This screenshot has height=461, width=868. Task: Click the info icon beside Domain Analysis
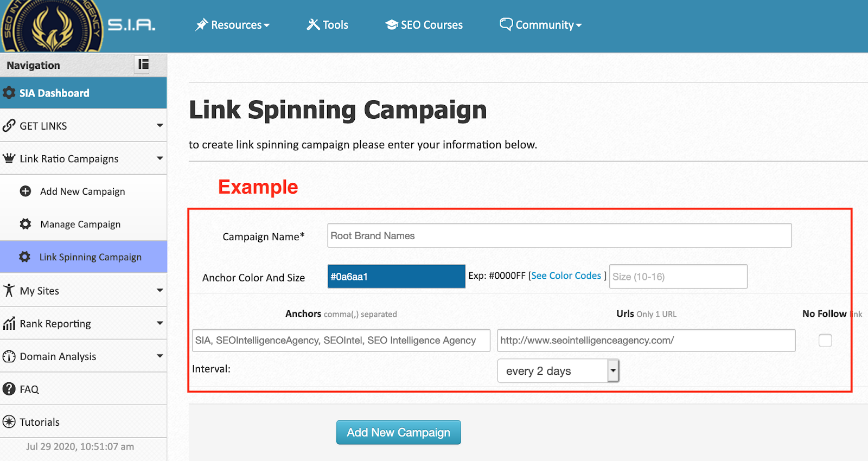(9, 356)
